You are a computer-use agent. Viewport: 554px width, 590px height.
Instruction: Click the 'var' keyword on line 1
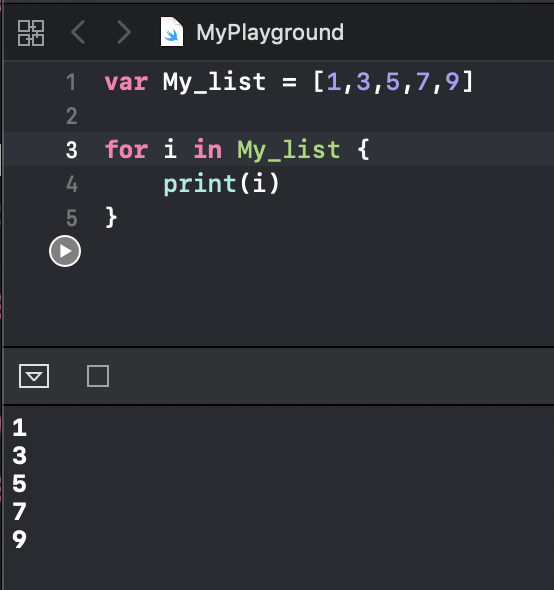126,82
